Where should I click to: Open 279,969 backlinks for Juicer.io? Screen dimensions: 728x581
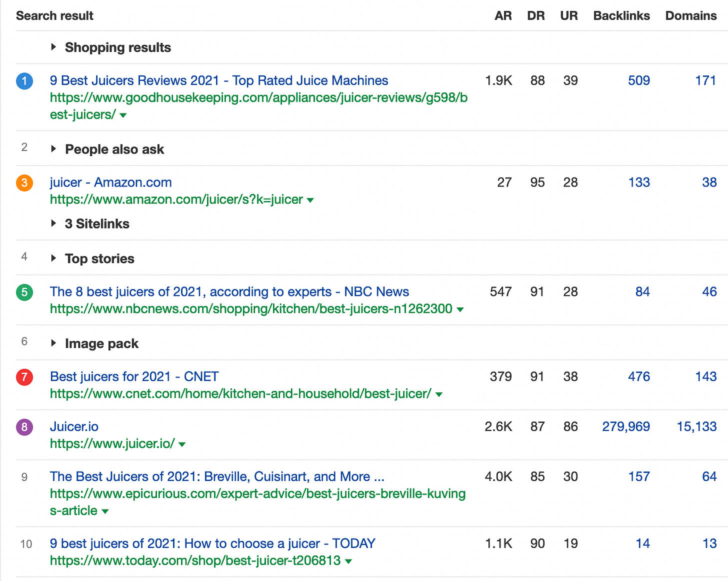click(626, 426)
